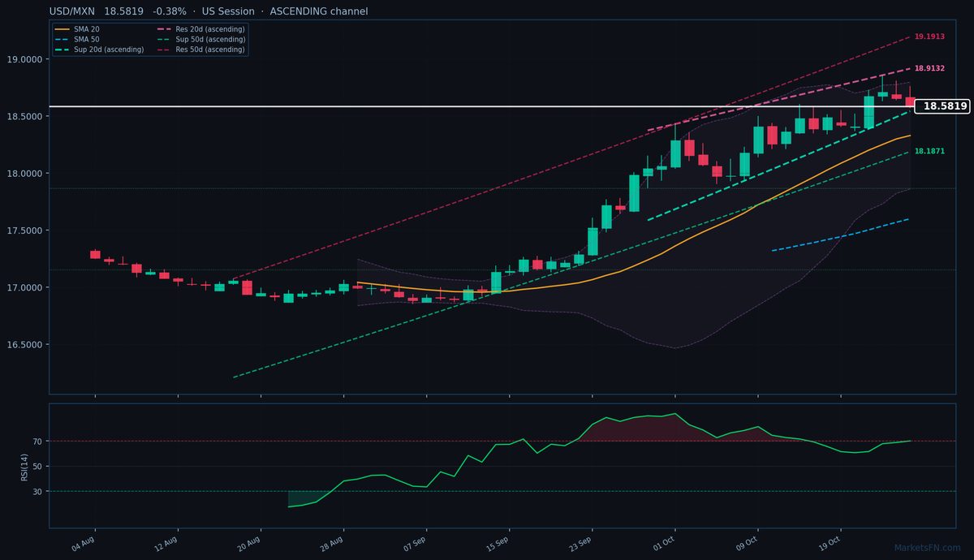Click the 09 Oct date label
The height and width of the screenshot is (560, 974).
point(747,543)
